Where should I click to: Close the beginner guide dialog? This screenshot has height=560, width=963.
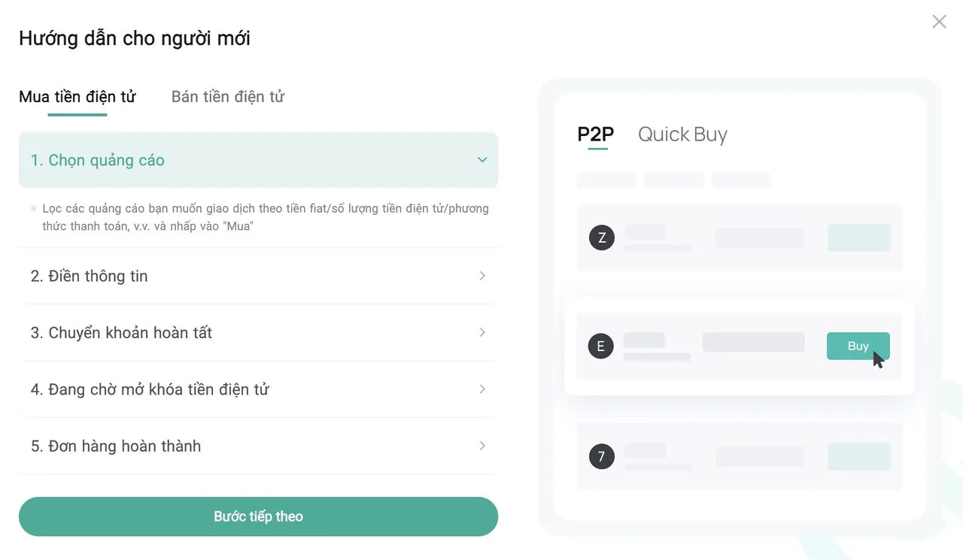[939, 22]
